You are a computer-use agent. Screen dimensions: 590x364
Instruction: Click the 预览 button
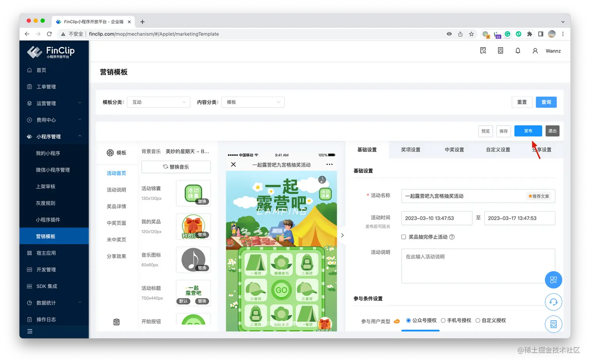[x=485, y=131]
